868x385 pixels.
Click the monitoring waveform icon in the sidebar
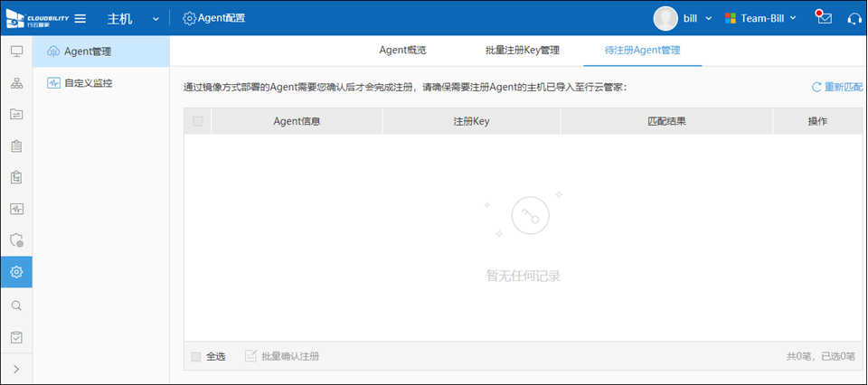click(x=16, y=209)
